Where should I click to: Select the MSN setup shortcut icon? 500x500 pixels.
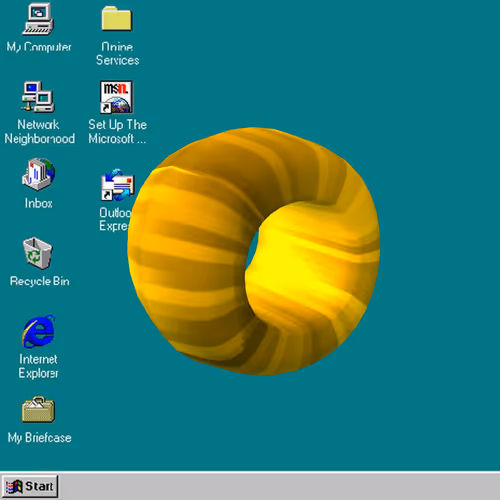click(x=116, y=97)
